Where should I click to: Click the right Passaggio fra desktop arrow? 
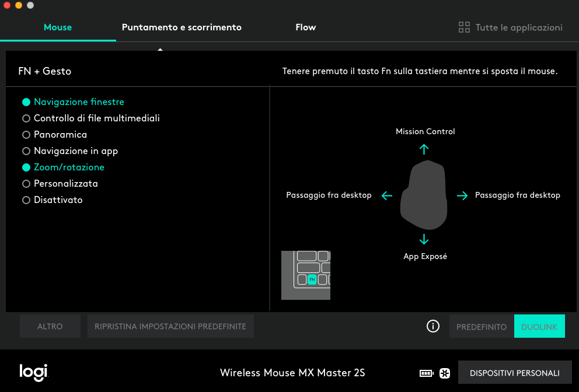pos(462,195)
